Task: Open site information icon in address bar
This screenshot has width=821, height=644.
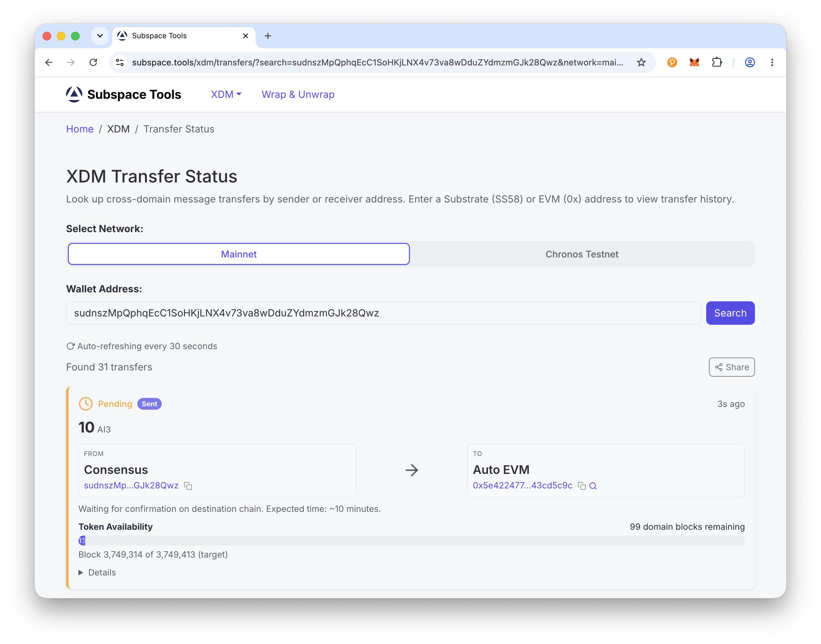Action: point(120,62)
